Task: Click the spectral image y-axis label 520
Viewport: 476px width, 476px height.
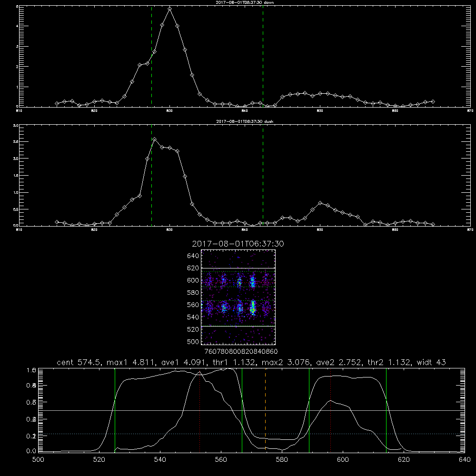Action: [x=193, y=329]
